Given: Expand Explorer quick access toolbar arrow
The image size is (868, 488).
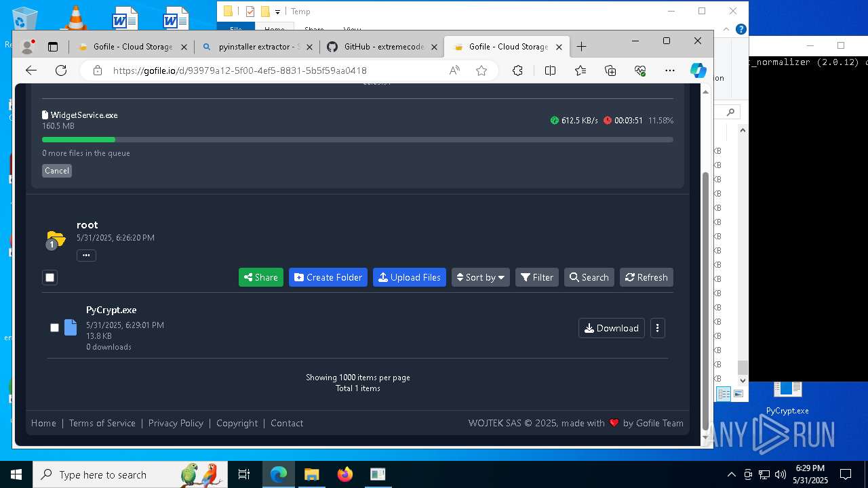Looking at the screenshot, I should pyautogui.click(x=277, y=12).
